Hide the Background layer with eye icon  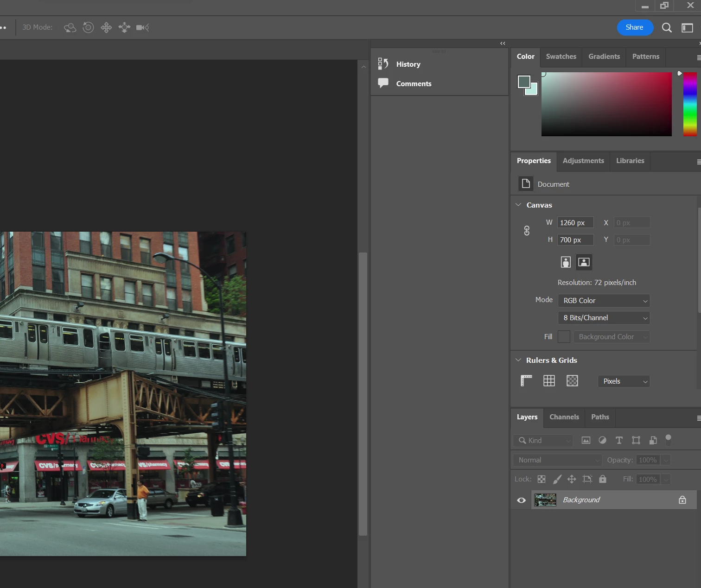(x=521, y=500)
